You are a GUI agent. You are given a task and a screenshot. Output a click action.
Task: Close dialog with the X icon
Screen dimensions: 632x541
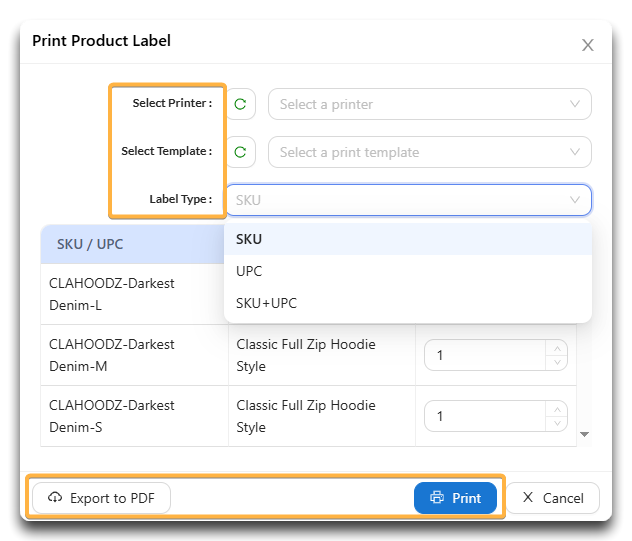click(x=588, y=45)
